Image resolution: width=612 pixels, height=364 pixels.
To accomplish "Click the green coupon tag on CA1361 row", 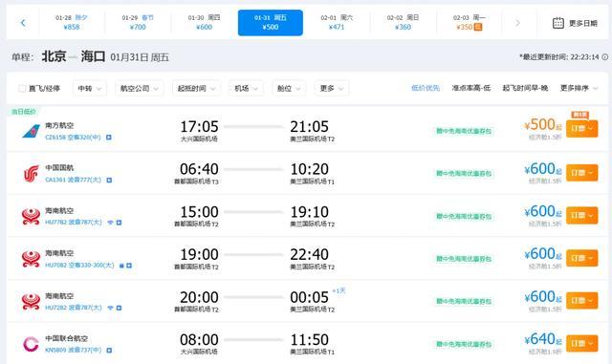I will [464, 174].
